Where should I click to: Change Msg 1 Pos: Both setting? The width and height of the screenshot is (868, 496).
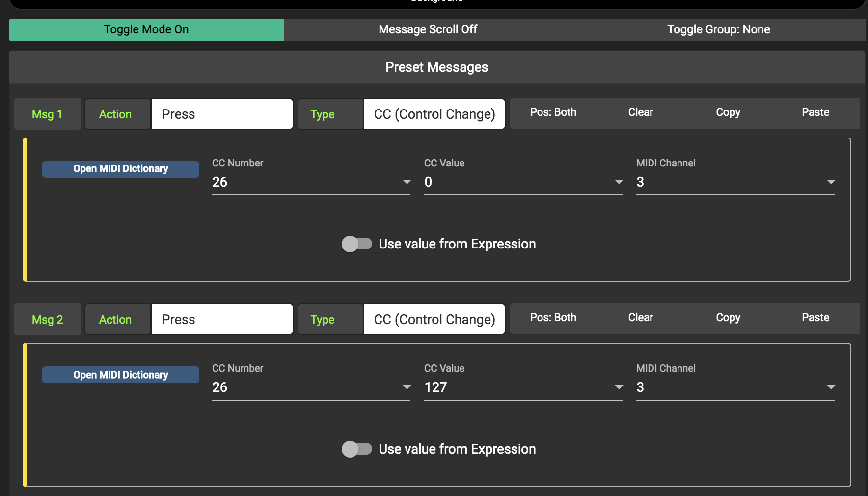pyautogui.click(x=553, y=112)
